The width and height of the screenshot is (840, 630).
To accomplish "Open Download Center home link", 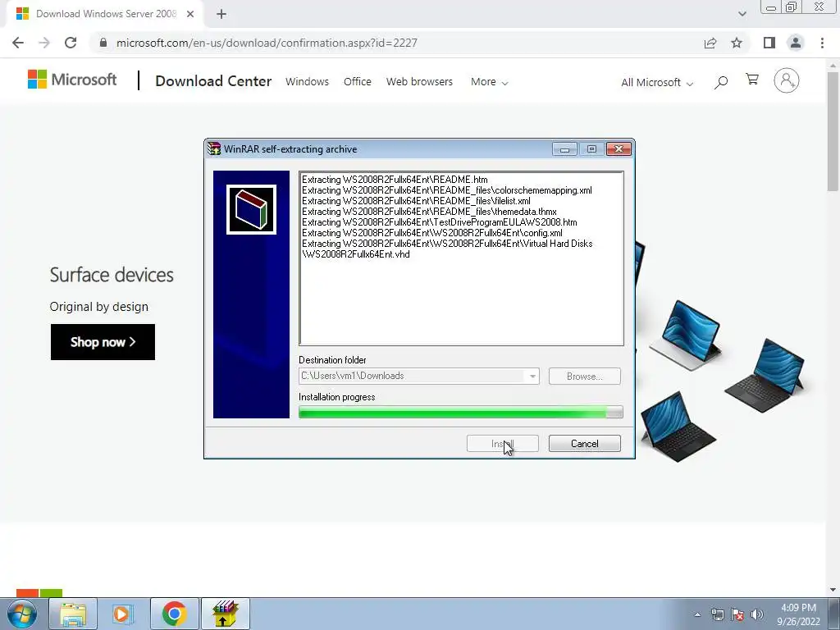I will coord(213,81).
